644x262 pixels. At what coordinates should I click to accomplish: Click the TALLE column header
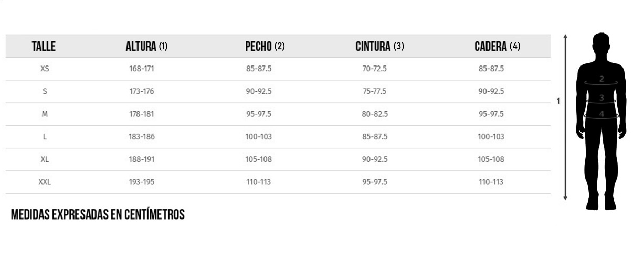pyautogui.click(x=44, y=47)
